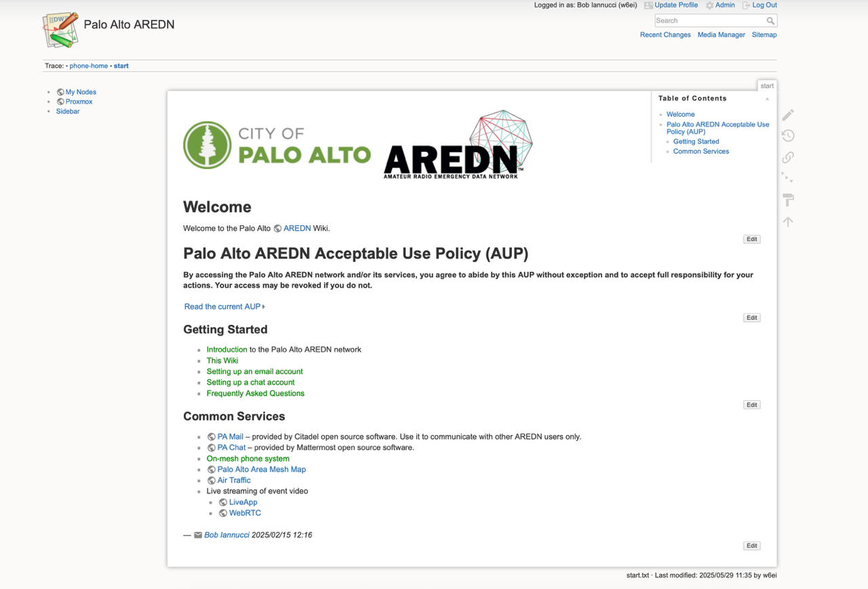Click the start page tab label

(x=767, y=86)
